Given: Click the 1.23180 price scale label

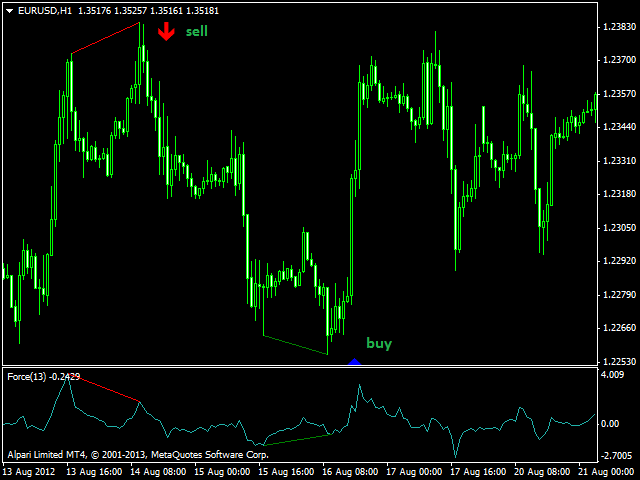Looking at the screenshot, I should click(619, 194).
